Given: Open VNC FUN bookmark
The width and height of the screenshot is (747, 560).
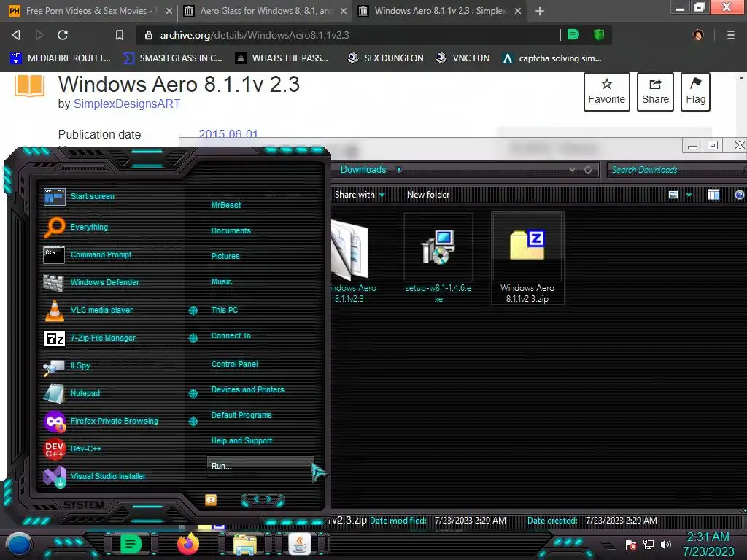Looking at the screenshot, I should click(462, 58).
